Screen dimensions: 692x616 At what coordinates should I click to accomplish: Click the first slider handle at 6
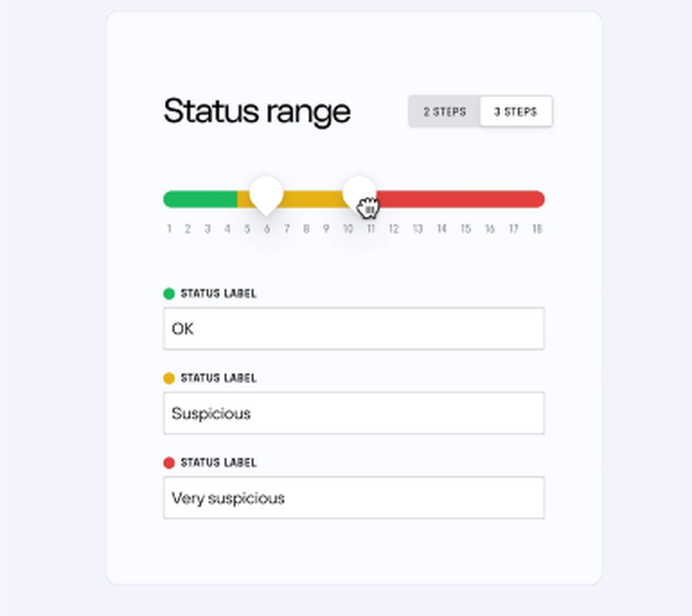tap(266, 193)
